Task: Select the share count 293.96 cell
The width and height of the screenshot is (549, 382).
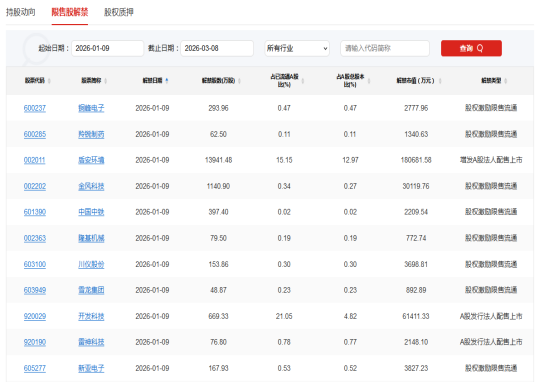Action: [218, 108]
